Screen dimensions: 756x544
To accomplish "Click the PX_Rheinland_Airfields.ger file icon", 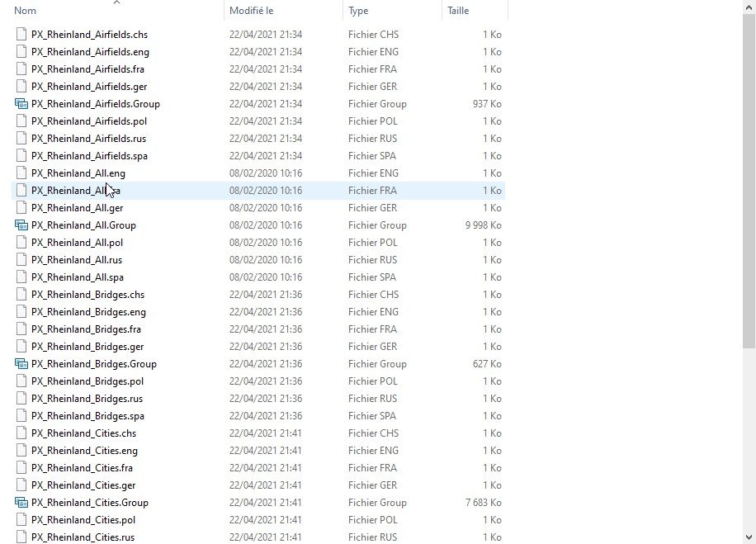I will point(21,87).
